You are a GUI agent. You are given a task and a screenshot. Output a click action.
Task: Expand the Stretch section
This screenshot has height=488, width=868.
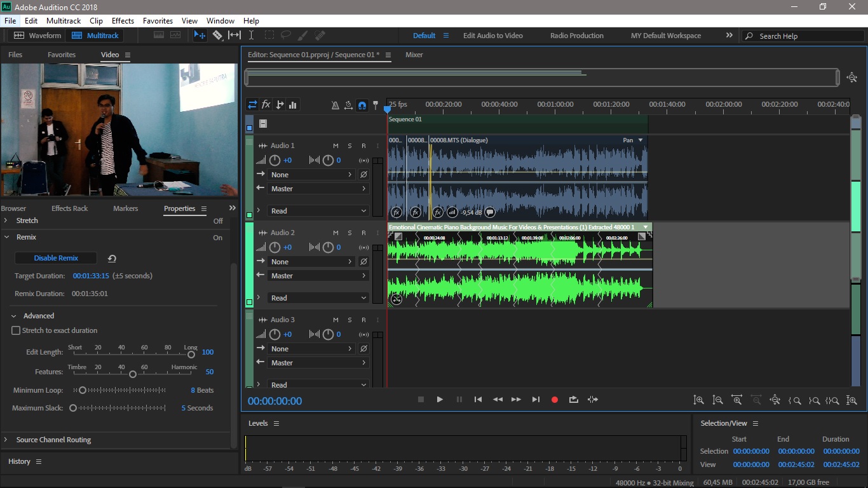[6, 220]
